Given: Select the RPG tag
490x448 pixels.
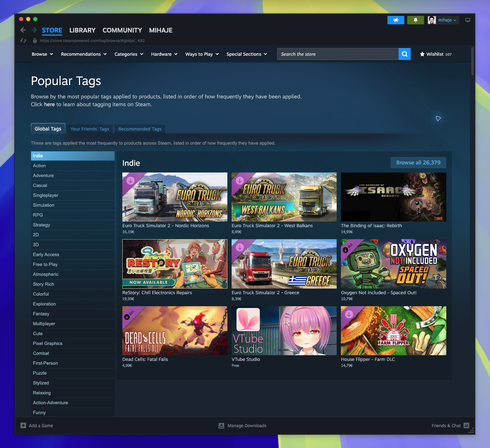Looking at the screenshot, I should coord(73,215).
